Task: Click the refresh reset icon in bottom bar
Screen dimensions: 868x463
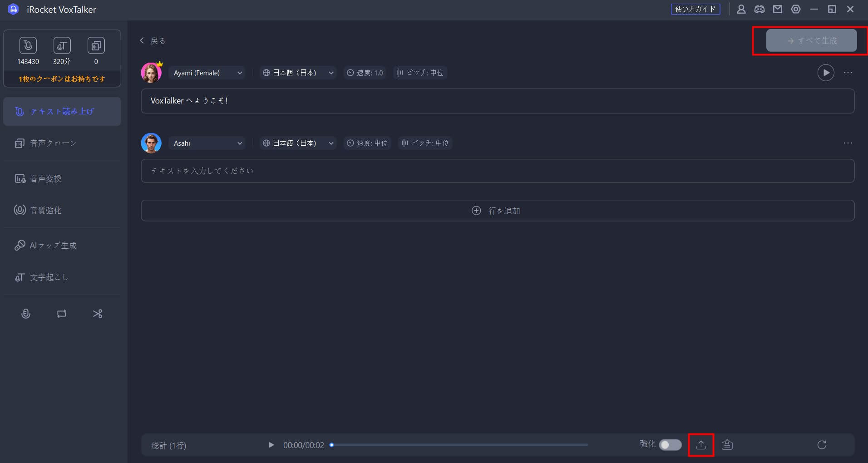Action: (822, 445)
